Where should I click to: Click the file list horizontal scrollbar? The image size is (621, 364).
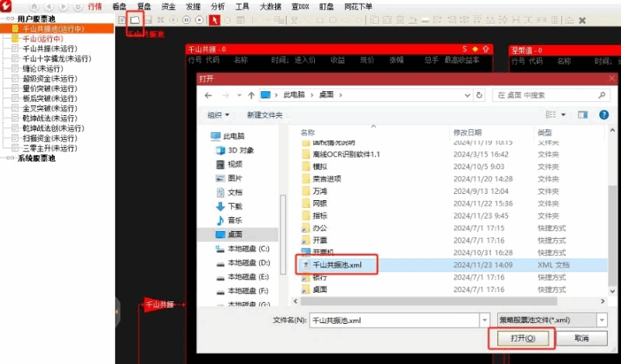pos(429,301)
